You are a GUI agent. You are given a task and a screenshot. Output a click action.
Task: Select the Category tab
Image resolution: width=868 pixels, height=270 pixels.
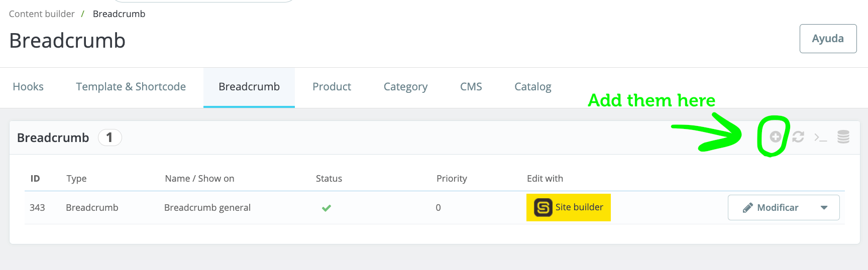coord(405,87)
